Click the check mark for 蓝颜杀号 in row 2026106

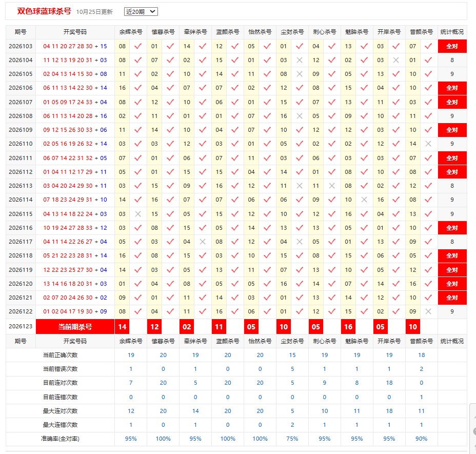click(x=235, y=88)
